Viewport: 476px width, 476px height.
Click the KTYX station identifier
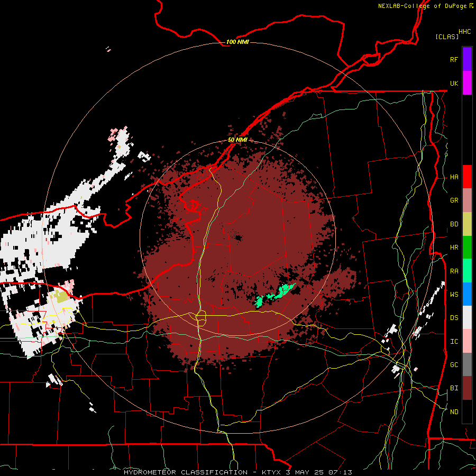coord(271,472)
